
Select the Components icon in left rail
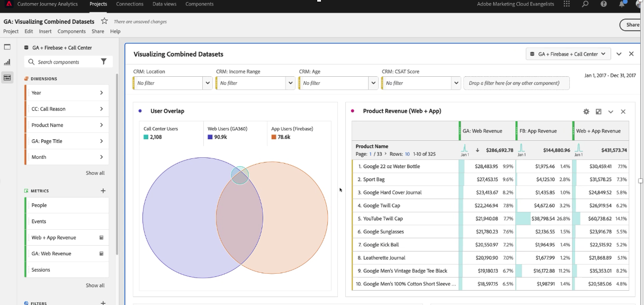[7, 77]
